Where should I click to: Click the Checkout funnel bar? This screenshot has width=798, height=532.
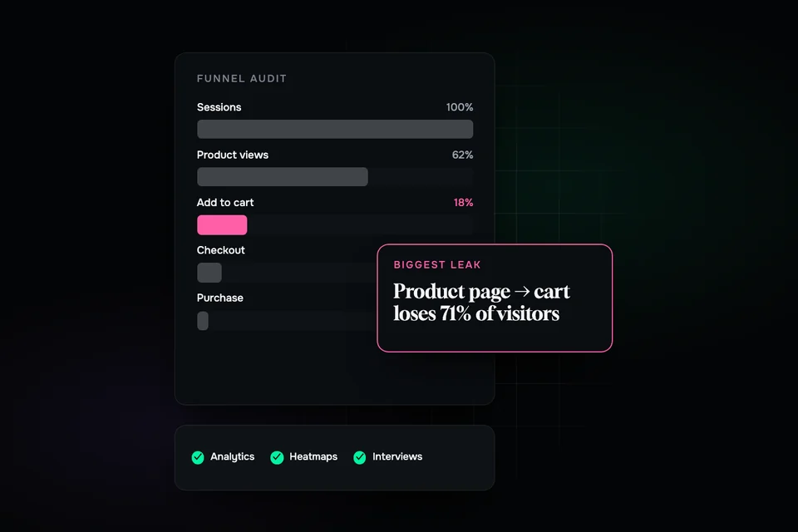tap(209, 273)
